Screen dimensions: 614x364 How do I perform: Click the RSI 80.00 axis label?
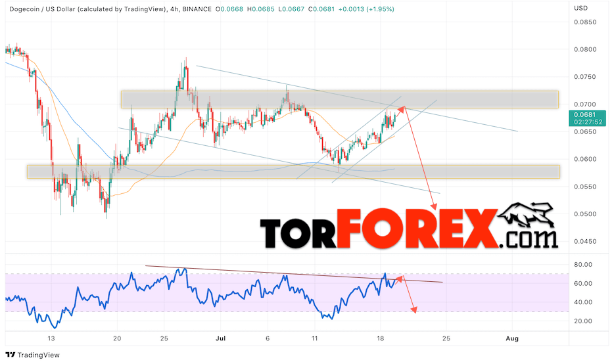coord(583,265)
